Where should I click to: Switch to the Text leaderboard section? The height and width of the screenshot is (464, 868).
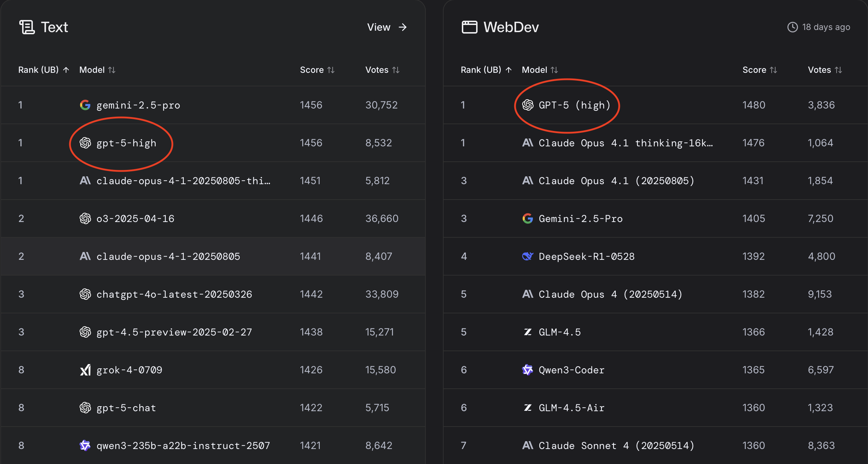coord(55,26)
